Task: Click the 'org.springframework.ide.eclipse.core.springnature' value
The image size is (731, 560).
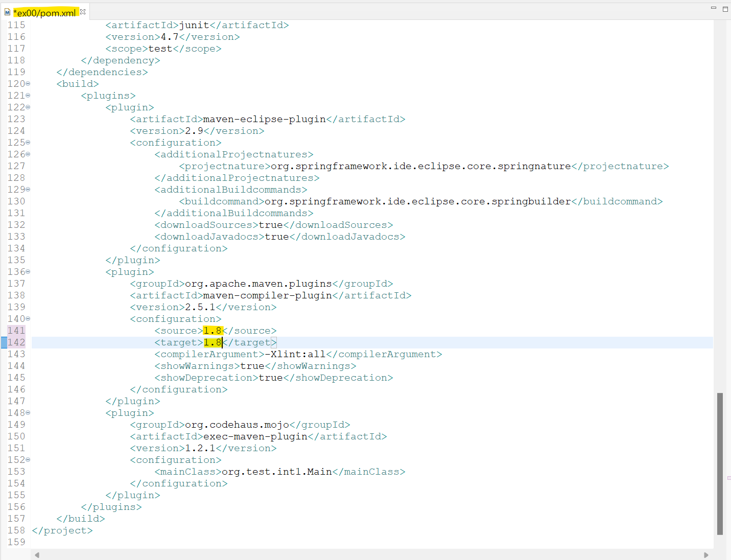Action: pyautogui.click(x=421, y=166)
